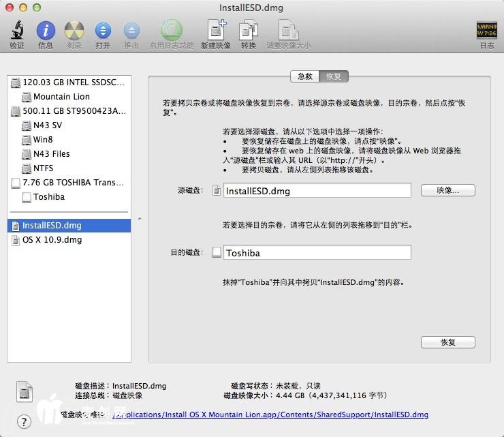Click the source disk field containing InstallESD.dmg
504x437 pixels.
click(x=317, y=191)
